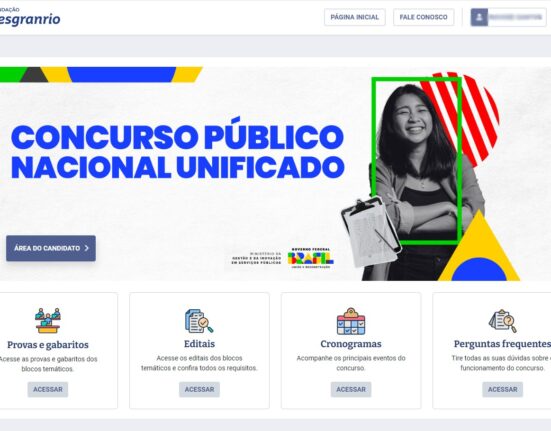This screenshot has width=551, height=431.
Task: Click the Governo Federal Brasil logo
Action: pyautogui.click(x=310, y=258)
